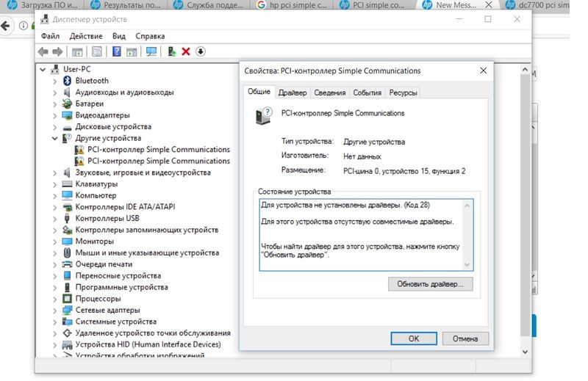The height and width of the screenshot is (381, 588).
Task: Expand the Контроллеры IDE ATA/ATAPI category
Action: pyautogui.click(x=54, y=207)
